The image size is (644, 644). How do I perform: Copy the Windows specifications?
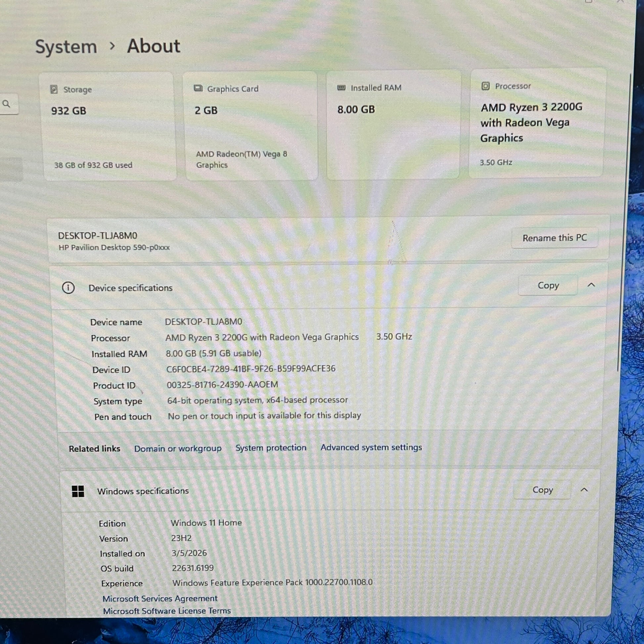542,490
